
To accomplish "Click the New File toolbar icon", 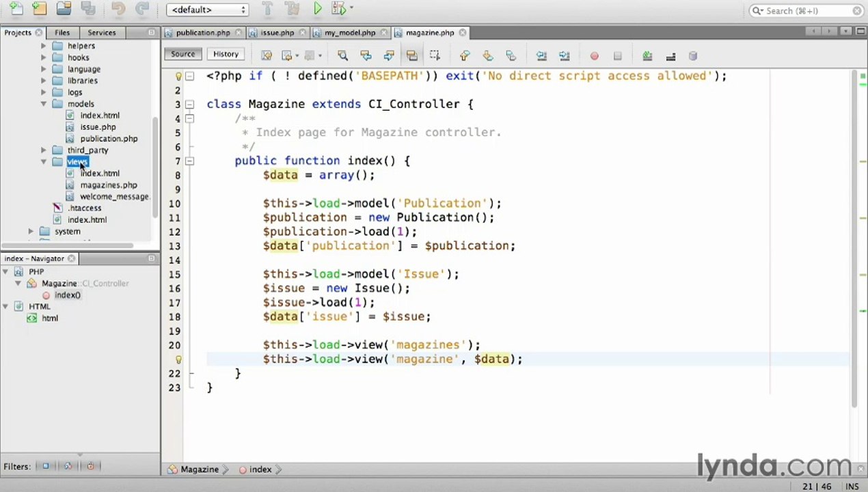I will (16, 10).
